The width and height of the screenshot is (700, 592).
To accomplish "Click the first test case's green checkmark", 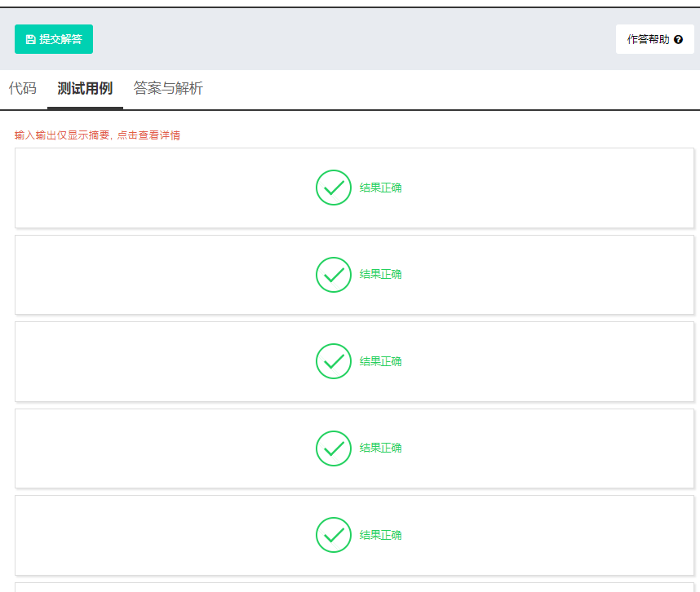I will tap(334, 188).
